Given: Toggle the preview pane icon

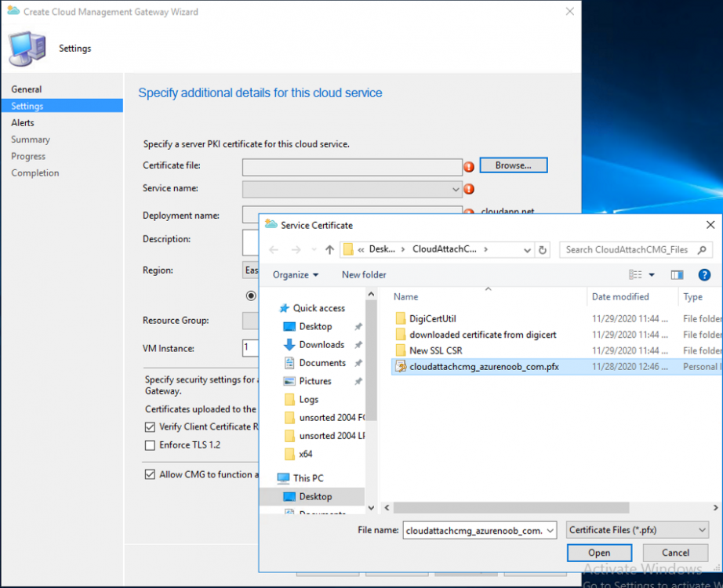Looking at the screenshot, I should [x=677, y=275].
